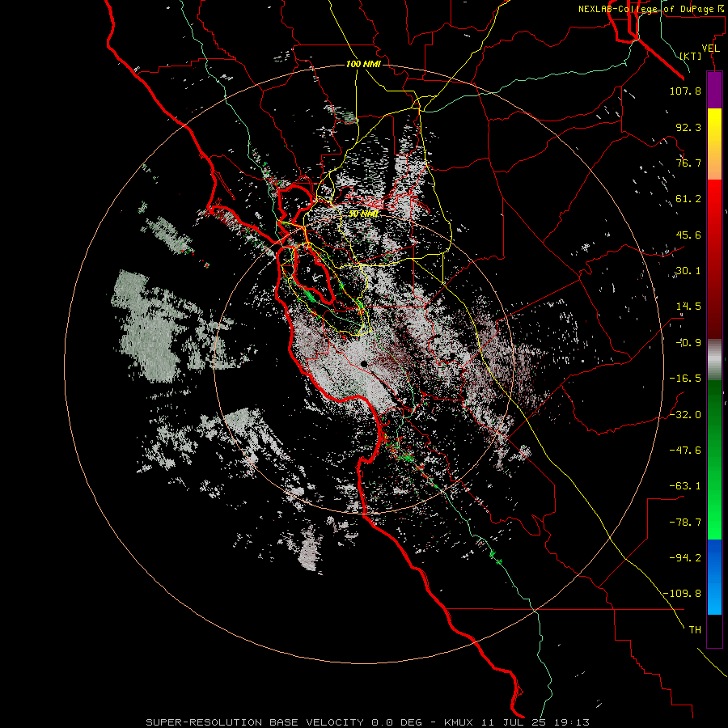Click the purple segment of the color bar
The height and width of the screenshot is (728, 728).
tap(714, 90)
